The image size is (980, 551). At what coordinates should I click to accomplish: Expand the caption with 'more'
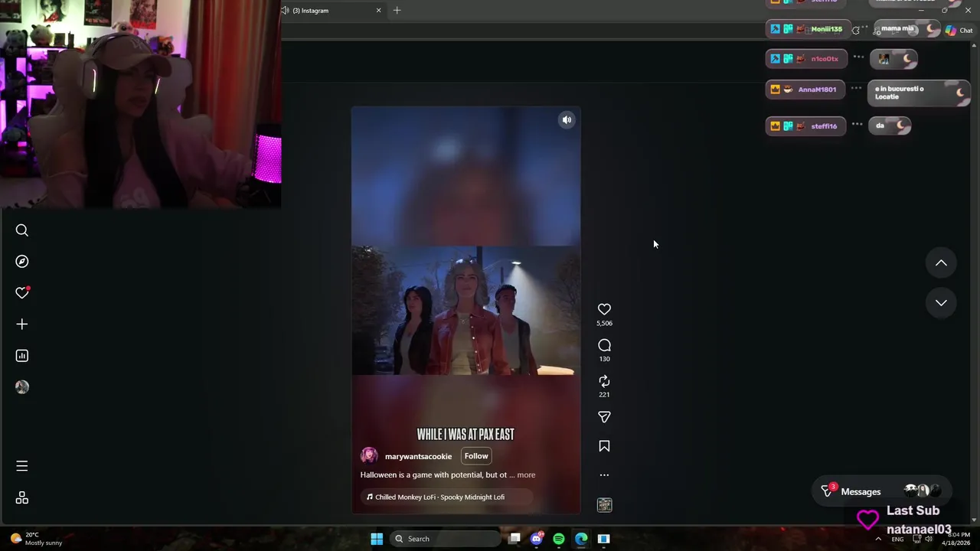tap(526, 475)
